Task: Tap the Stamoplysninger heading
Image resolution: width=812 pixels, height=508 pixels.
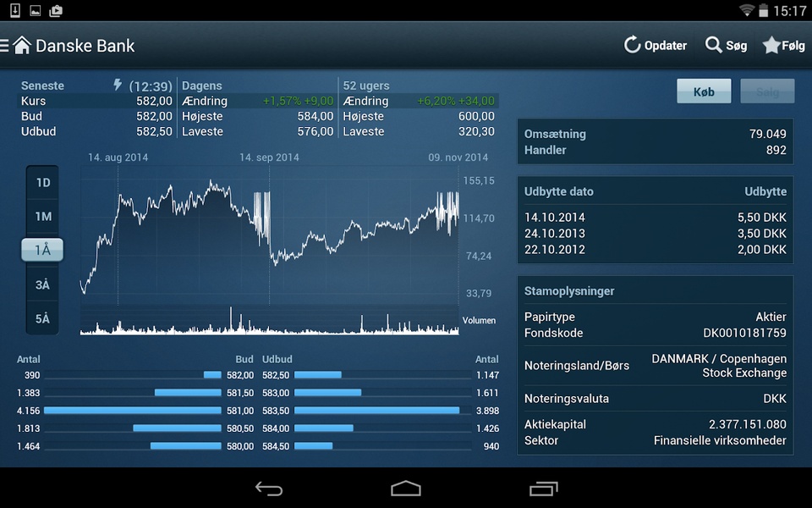Action: (569, 290)
